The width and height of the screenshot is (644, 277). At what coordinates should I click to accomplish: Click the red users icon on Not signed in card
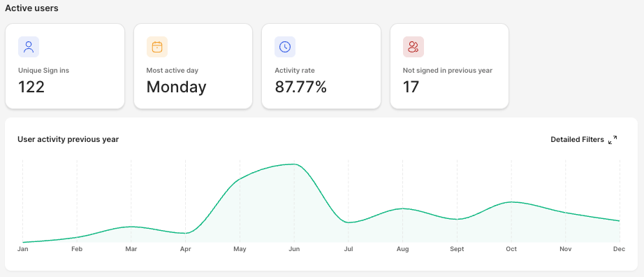click(414, 47)
